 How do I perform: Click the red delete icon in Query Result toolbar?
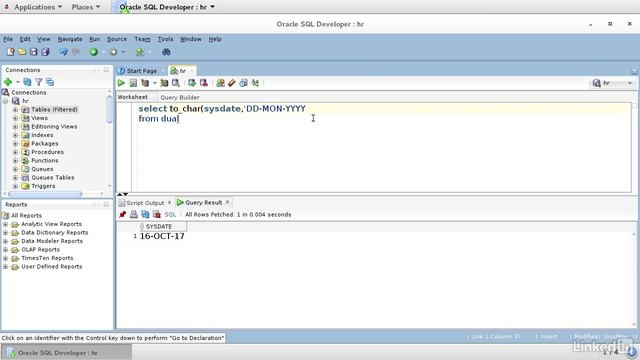point(156,214)
